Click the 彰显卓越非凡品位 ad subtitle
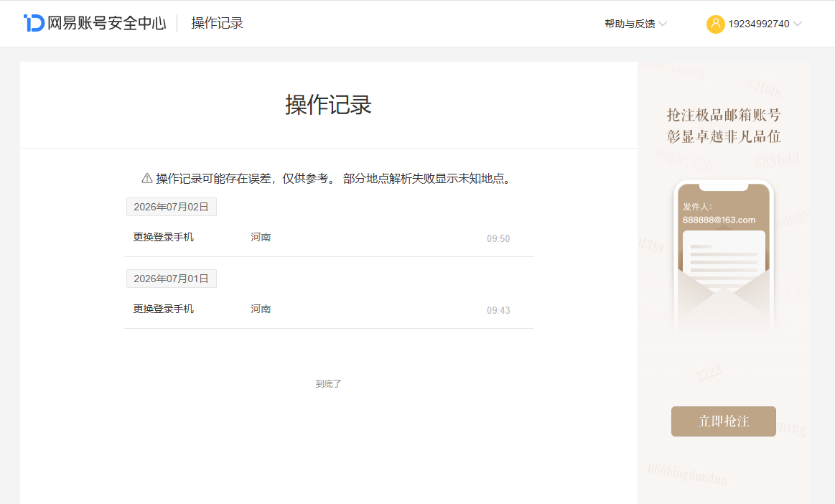835x504 pixels. pyautogui.click(x=724, y=137)
